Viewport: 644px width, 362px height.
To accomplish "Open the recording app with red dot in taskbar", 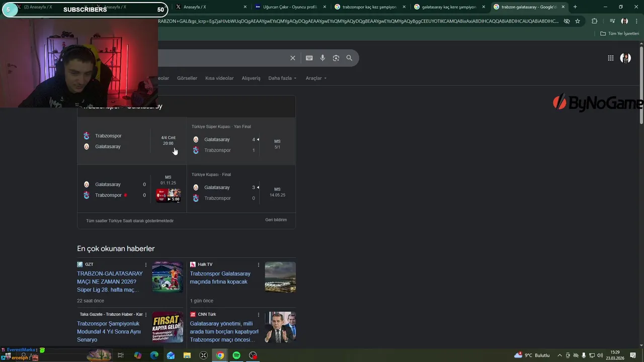I will tap(253, 355).
